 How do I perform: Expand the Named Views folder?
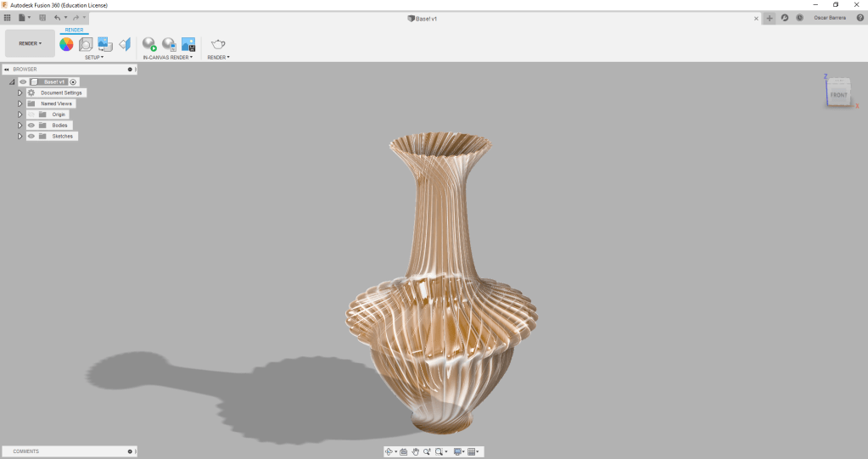coord(20,104)
